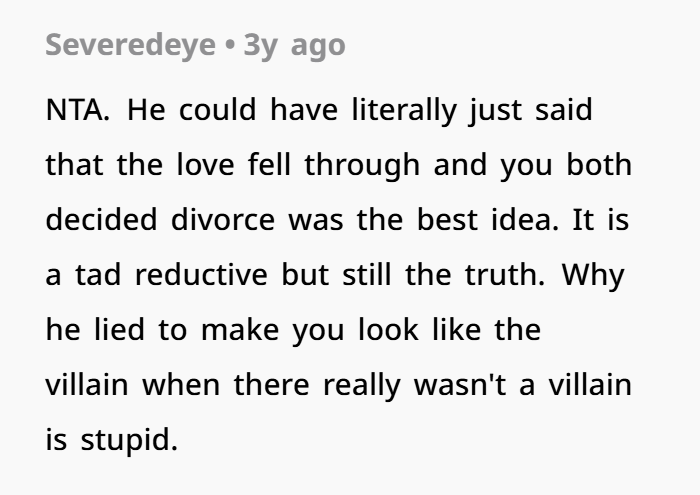Screen dimensions: 700x495
Task: Click the word "truth." in the comment
Action: point(505,275)
